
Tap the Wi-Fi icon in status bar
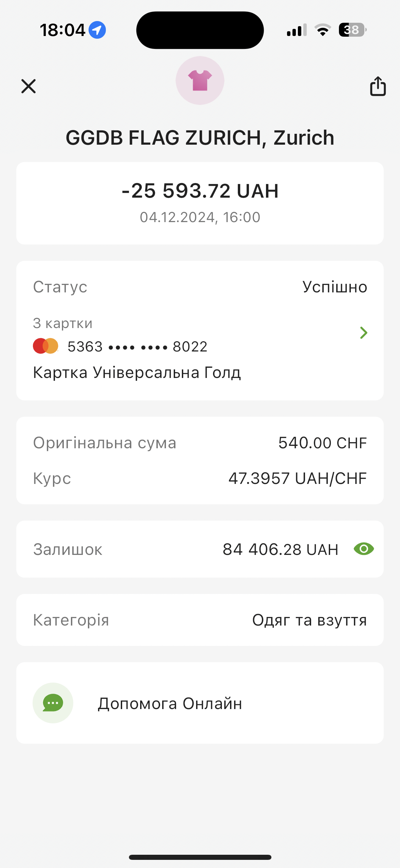click(323, 30)
